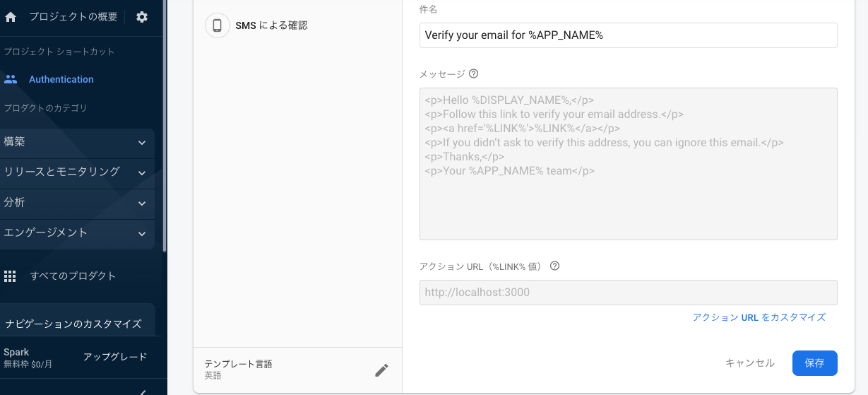The width and height of the screenshot is (868, 395).
Task: Open project settings gear icon
Action: (x=142, y=17)
